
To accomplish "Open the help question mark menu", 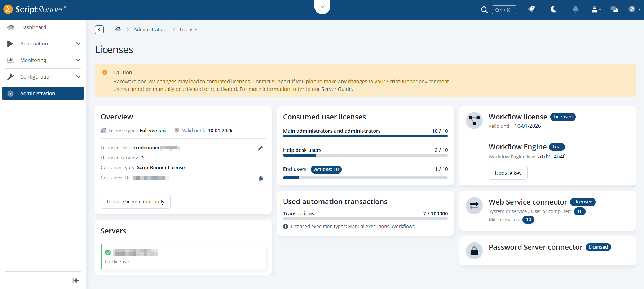I will click(x=634, y=9).
